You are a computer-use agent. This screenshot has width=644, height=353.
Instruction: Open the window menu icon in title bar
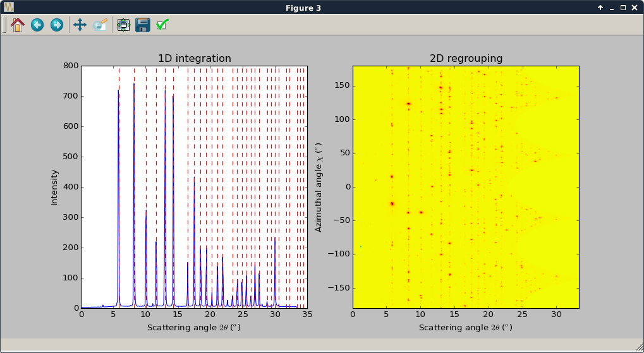[9, 8]
